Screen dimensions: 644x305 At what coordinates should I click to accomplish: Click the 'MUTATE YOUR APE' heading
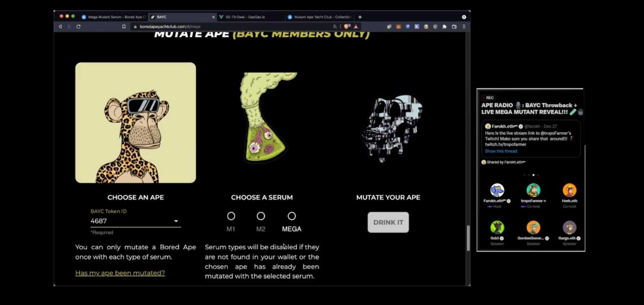pos(388,197)
